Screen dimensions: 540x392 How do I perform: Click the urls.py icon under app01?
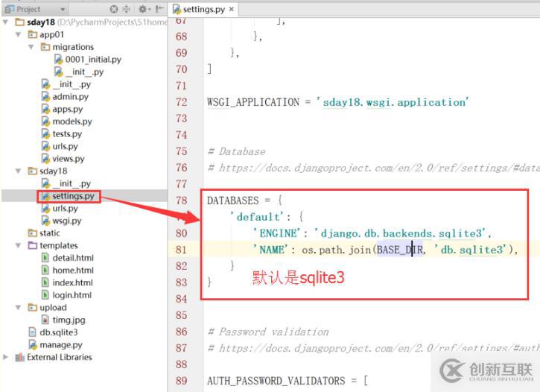pyautogui.click(x=45, y=146)
